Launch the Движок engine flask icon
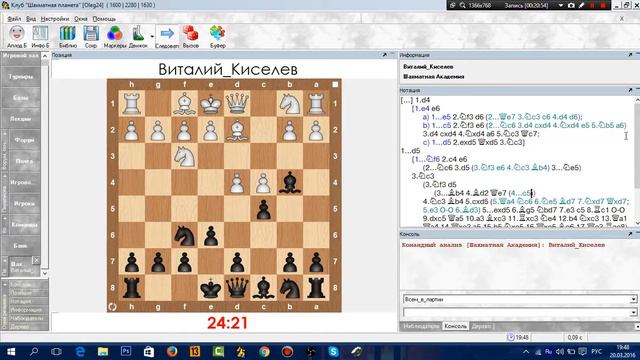The height and width of the screenshot is (360, 640). (138, 36)
